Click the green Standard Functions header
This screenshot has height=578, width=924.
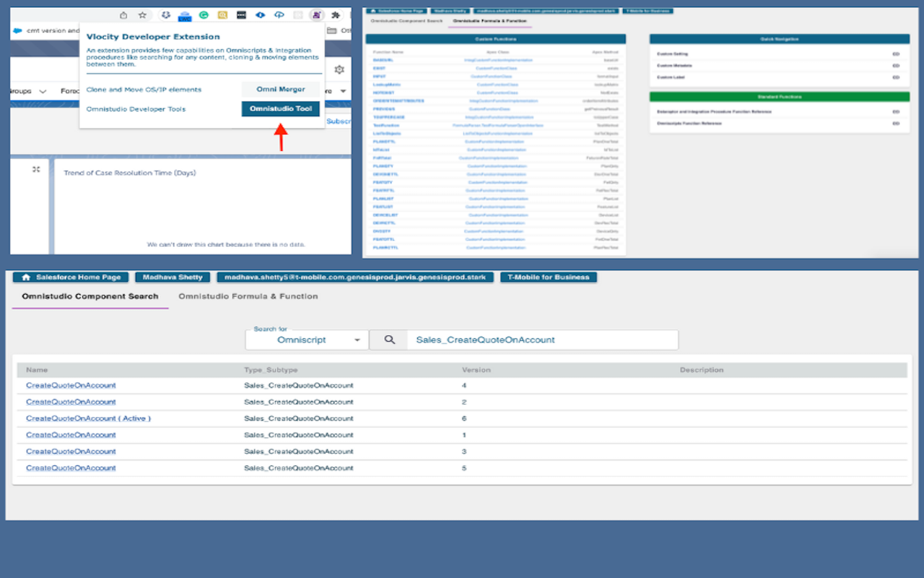(x=780, y=97)
